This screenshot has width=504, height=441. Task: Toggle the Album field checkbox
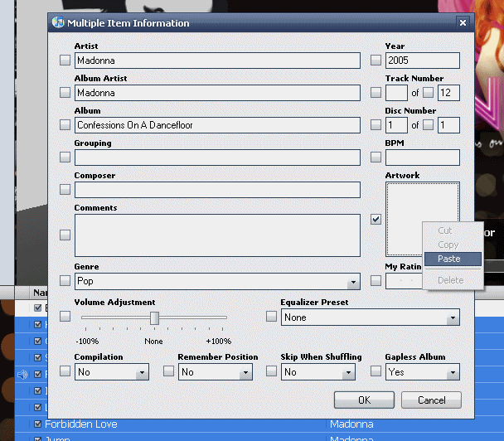pos(65,124)
